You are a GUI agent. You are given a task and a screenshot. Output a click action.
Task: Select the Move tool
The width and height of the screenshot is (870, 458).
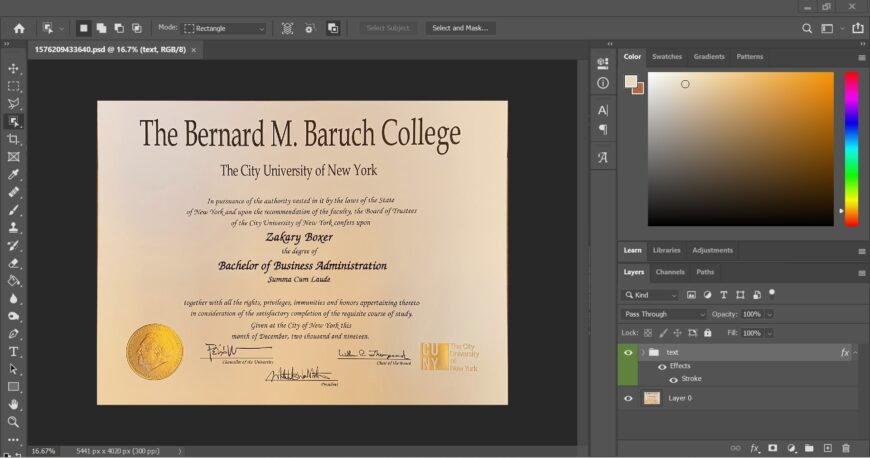pos(13,68)
